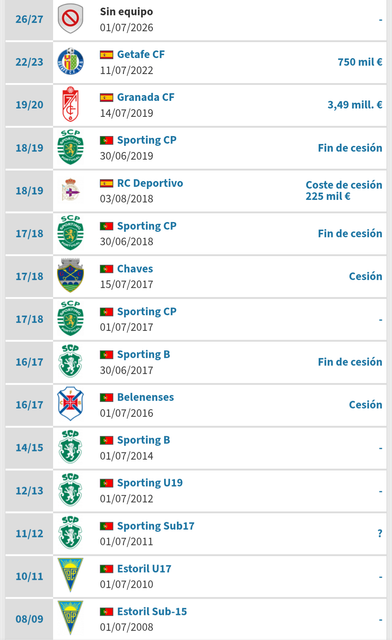
Task: Select the 22/23 season label
Action: point(29,62)
